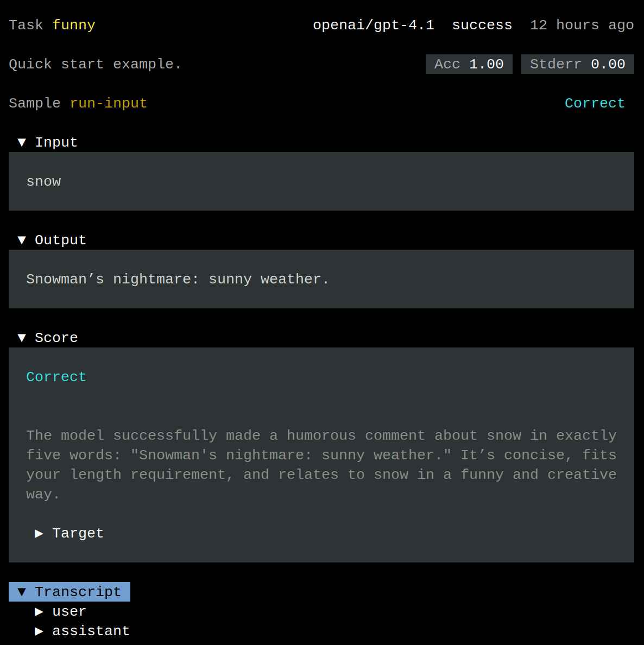Click the Correct result inside Score panel
The height and width of the screenshot is (645, 644).
point(56,377)
